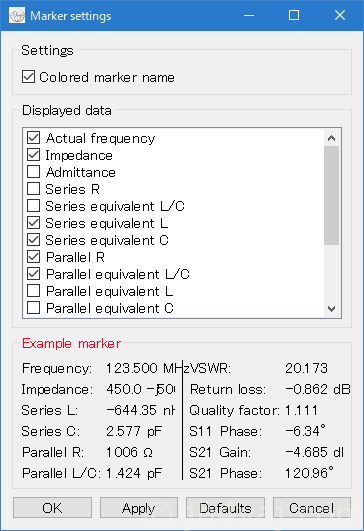The width and height of the screenshot is (364, 531).
Task: Confirm settings with the OK button
Action: [x=52, y=508]
